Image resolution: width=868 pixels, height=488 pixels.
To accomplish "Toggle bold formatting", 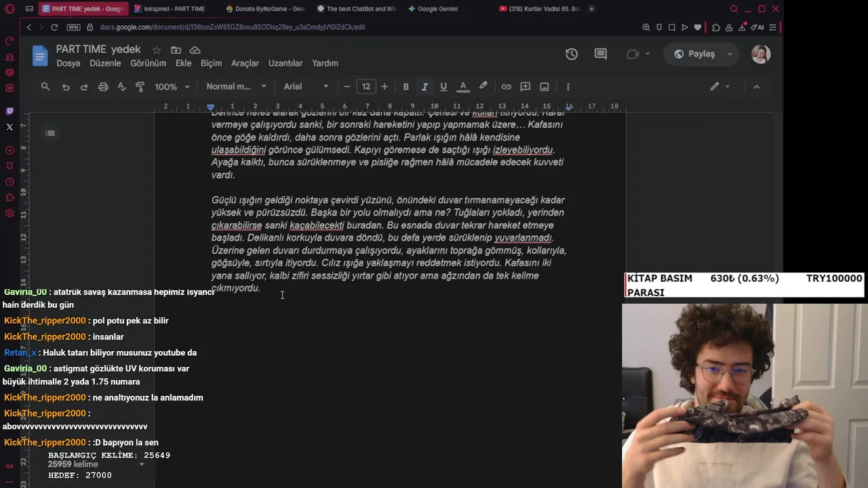I will click(x=406, y=87).
